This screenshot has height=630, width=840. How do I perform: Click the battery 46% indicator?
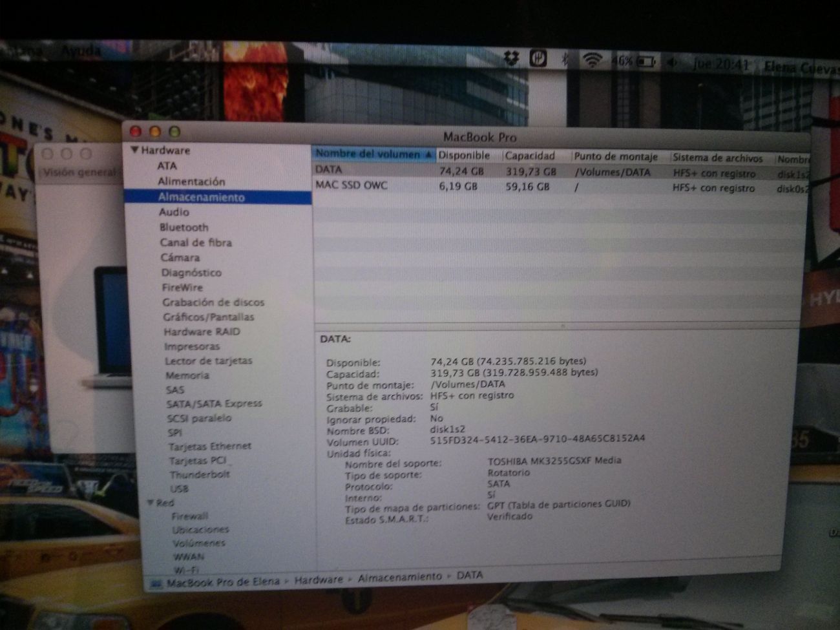633,61
